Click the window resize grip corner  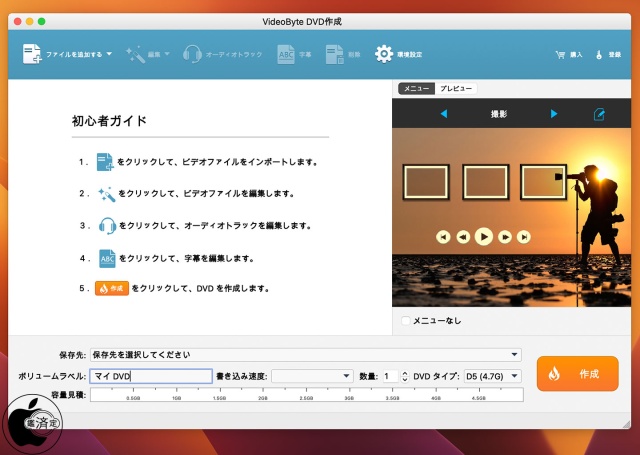point(626,424)
